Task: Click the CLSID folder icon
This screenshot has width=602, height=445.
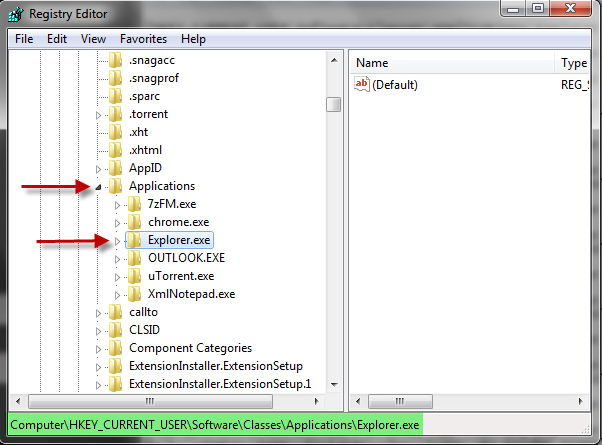Action: click(117, 330)
